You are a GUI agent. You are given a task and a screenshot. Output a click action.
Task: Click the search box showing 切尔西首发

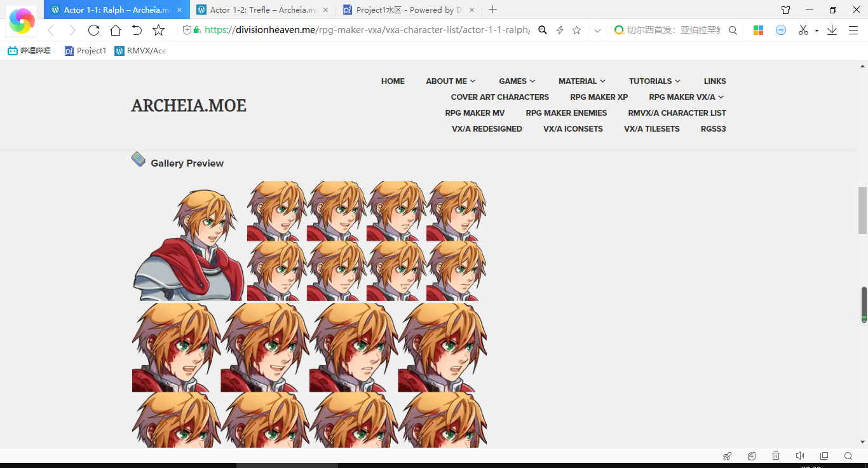(x=673, y=30)
